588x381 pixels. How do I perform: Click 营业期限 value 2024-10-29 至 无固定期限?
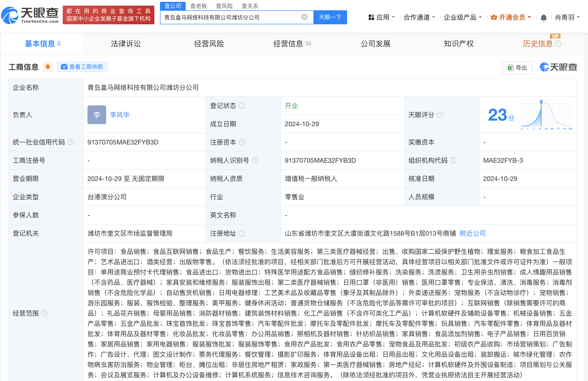(x=126, y=179)
